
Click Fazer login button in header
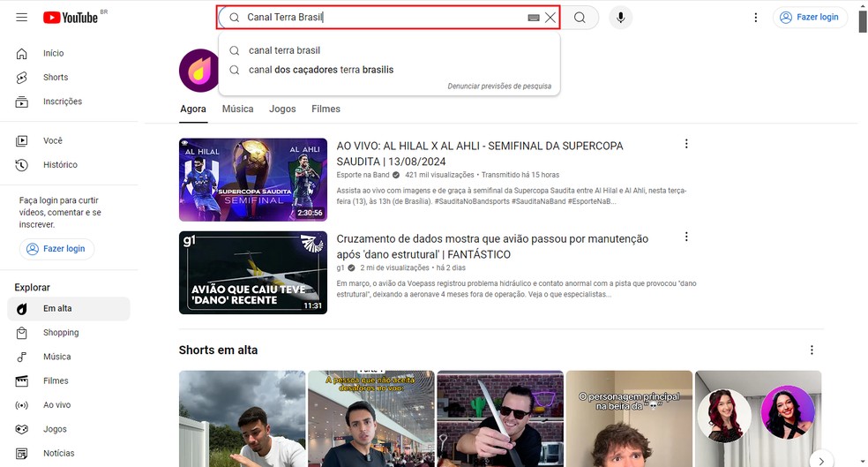[809, 17]
